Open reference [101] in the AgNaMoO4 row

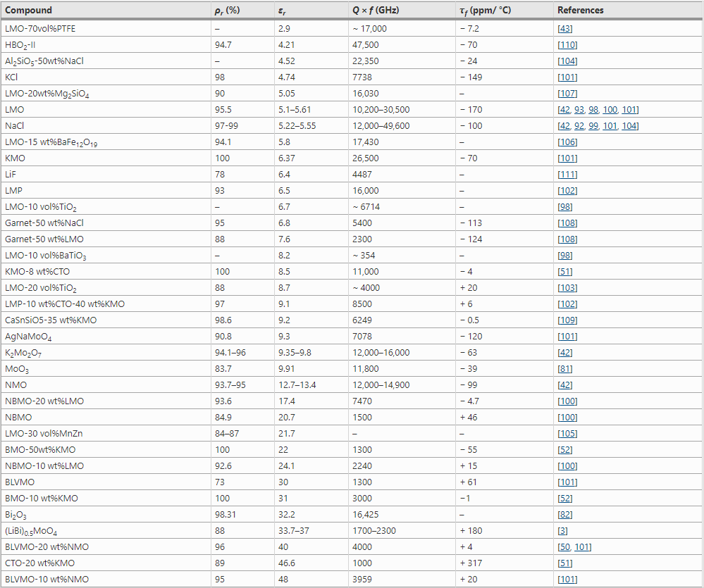pyautogui.click(x=567, y=336)
